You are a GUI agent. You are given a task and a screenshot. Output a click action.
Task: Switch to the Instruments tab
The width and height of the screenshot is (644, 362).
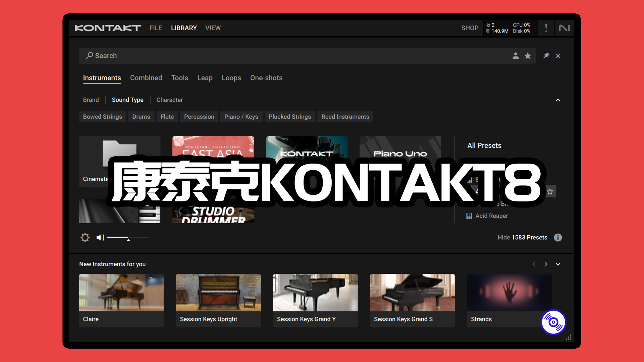point(102,78)
